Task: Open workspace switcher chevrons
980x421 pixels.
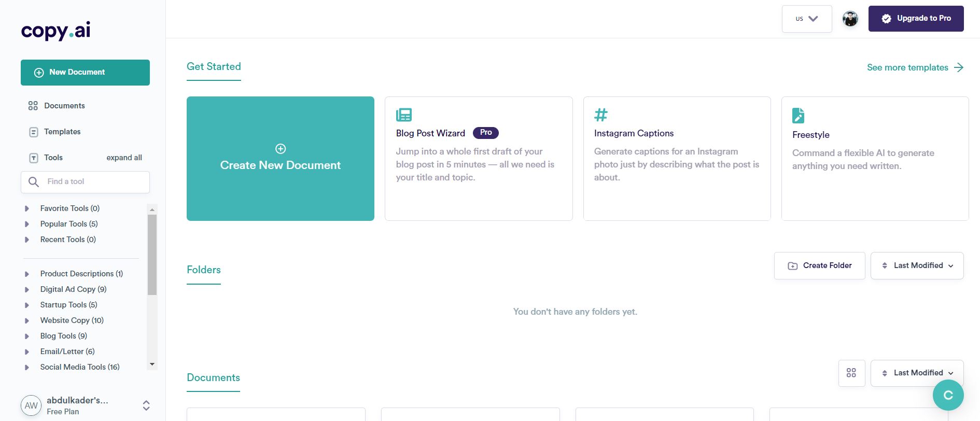Action: (x=146, y=405)
